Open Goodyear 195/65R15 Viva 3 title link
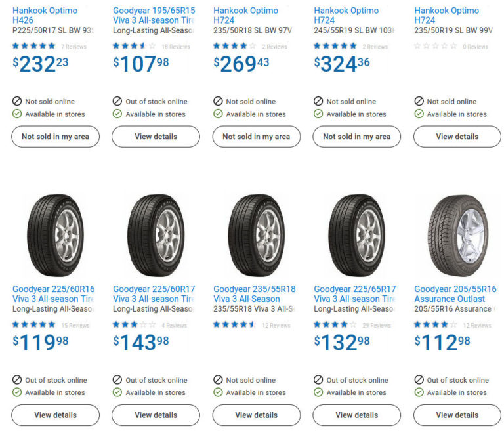 (154, 16)
